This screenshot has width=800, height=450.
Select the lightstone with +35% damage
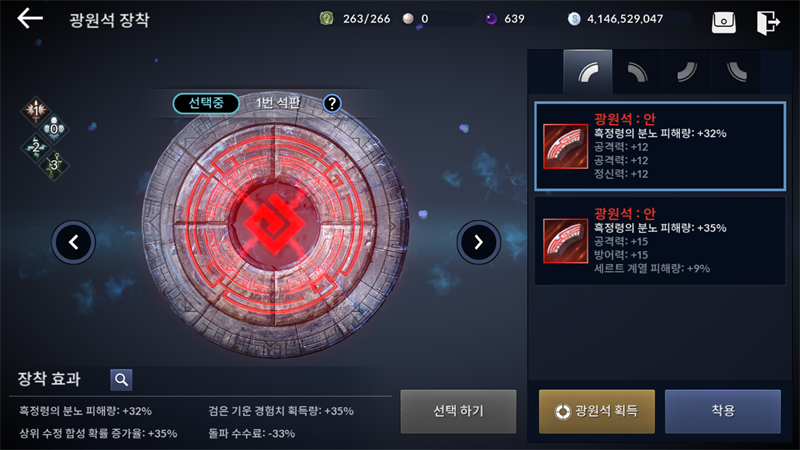(660, 241)
